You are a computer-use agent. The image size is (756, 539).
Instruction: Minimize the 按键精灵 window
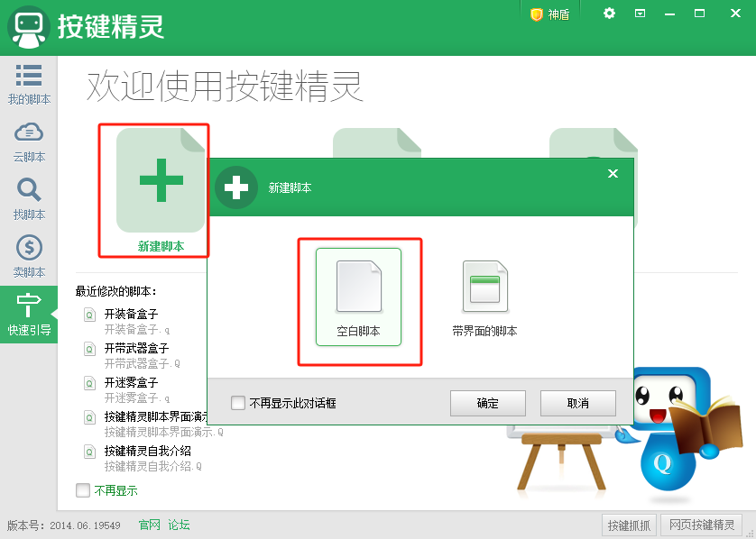tap(669, 14)
